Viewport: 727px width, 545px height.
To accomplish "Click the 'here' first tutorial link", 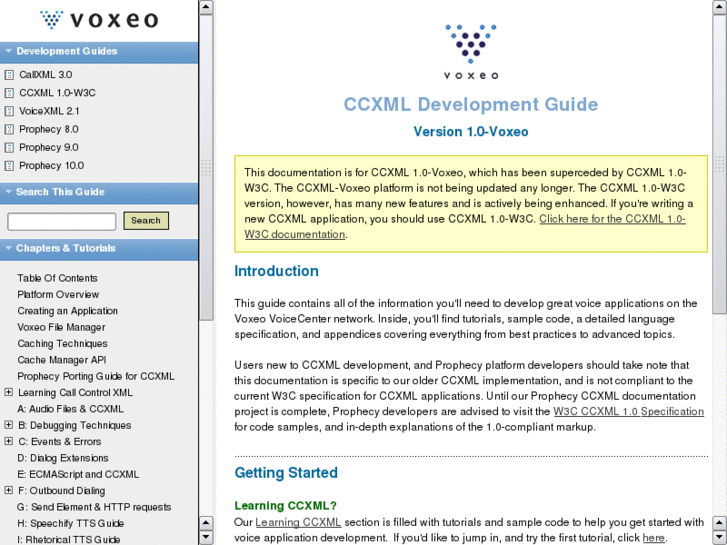I will point(653,538).
